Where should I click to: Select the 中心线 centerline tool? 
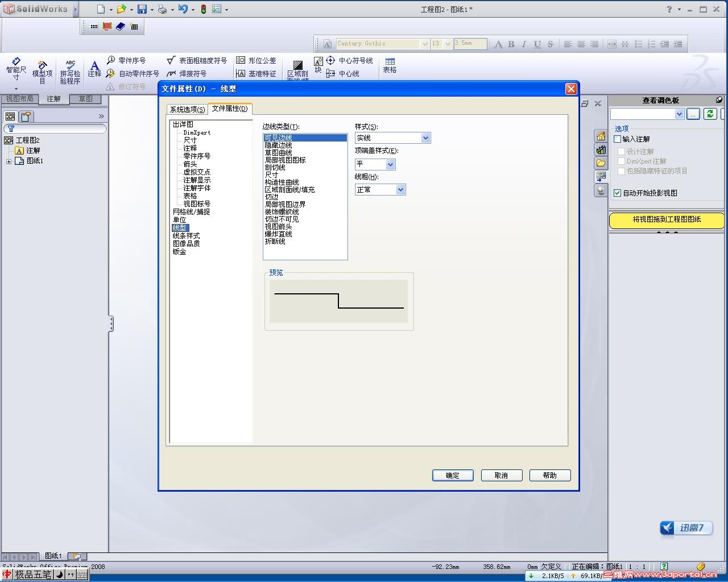tap(342, 73)
